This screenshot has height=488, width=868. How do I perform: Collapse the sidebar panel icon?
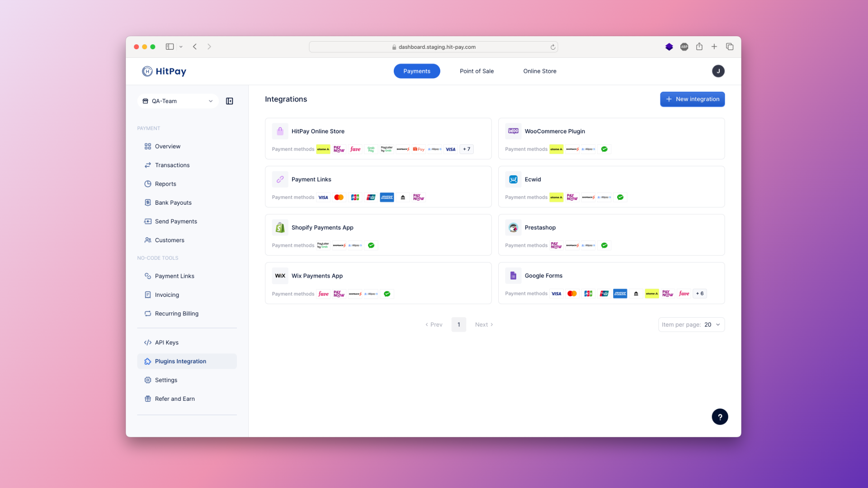230,101
